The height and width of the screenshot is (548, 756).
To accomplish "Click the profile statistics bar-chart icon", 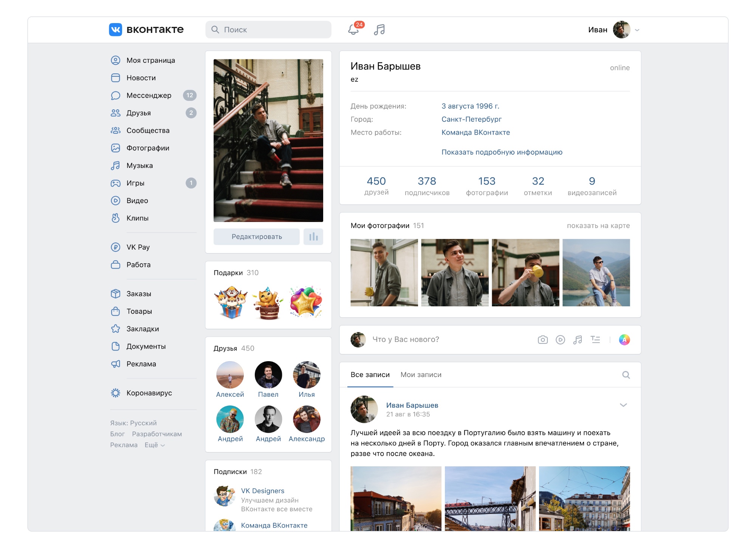I will coord(313,237).
